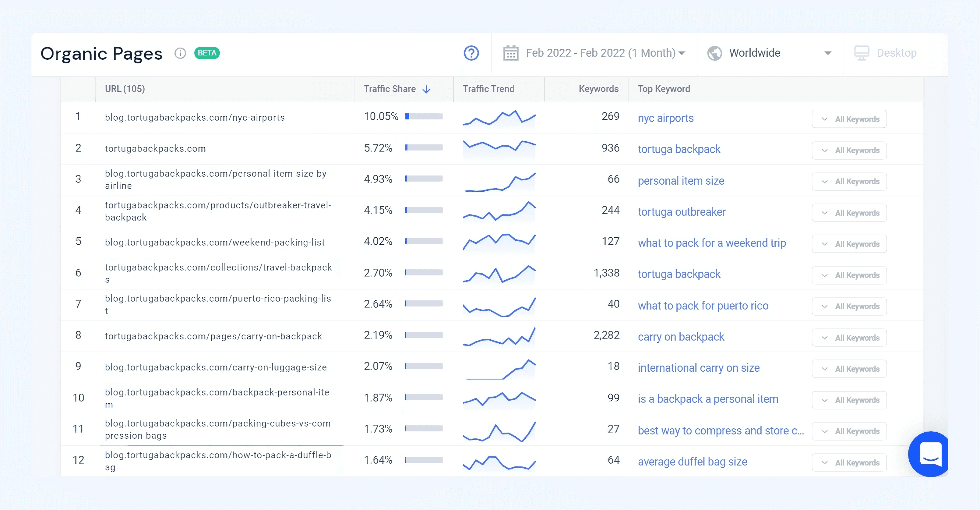Open the tortuga outbreaker keyword link
Image resolution: width=980 pixels, height=510 pixels.
[681, 212]
